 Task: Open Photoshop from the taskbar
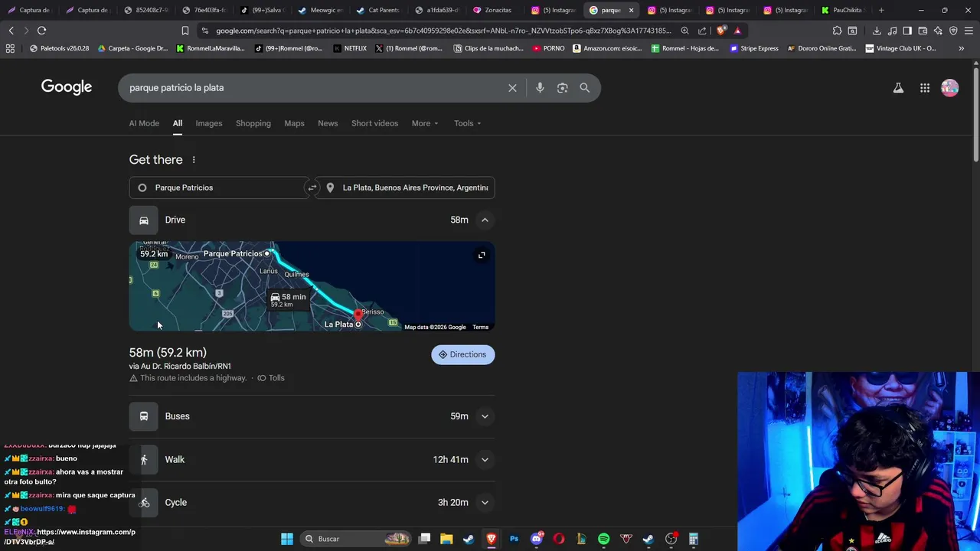(x=514, y=539)
